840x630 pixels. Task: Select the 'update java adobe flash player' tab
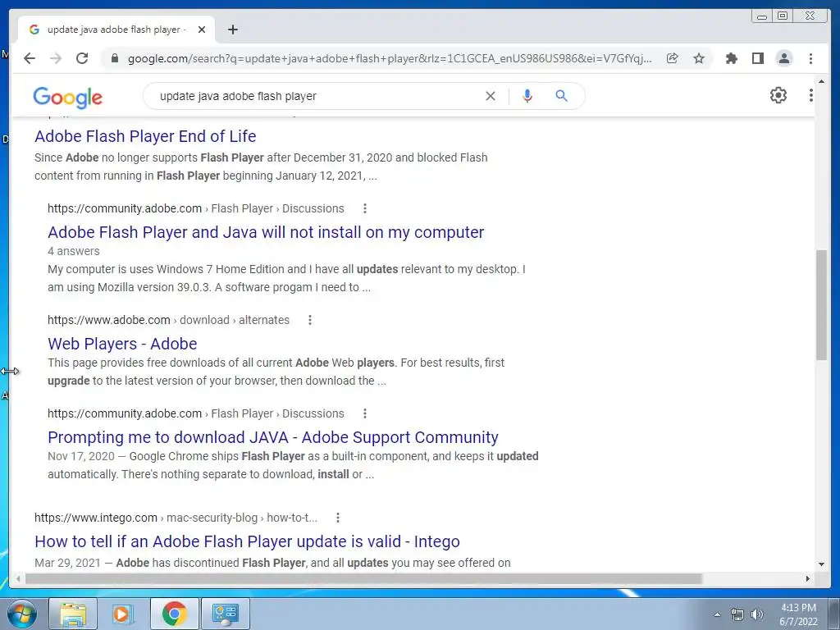coord(116,30)
